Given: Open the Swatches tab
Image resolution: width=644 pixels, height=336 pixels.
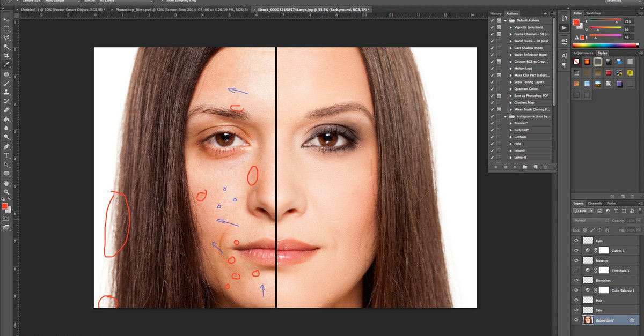Looking at the screenshot, I should (594, 13).
